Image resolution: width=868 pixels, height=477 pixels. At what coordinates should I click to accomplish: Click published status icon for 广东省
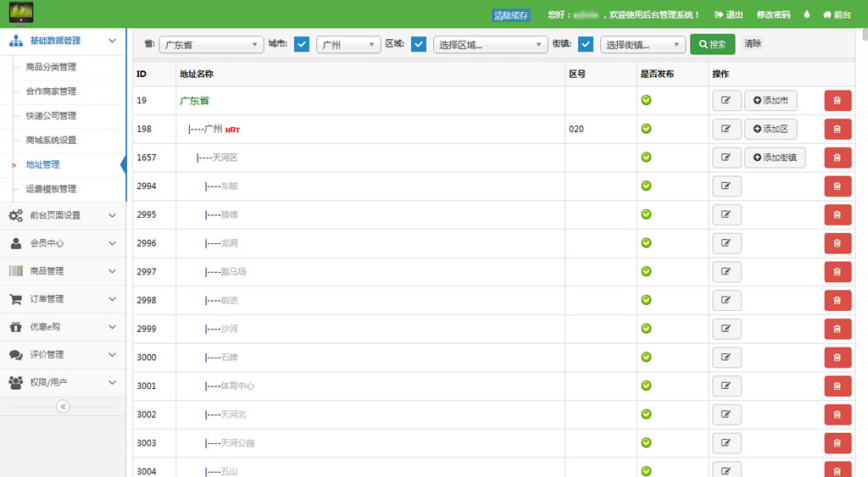[x=646, y=100]
